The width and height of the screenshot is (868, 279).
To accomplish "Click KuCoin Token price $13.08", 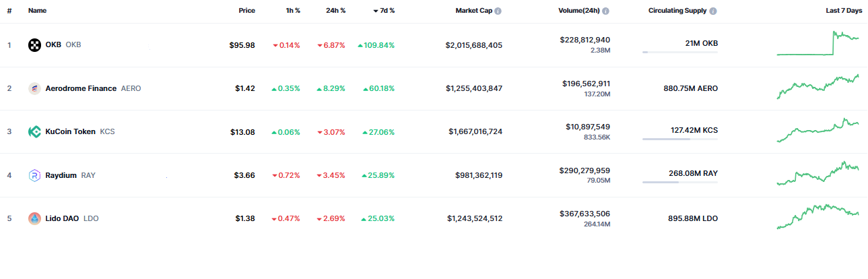I will click(243, 132).
